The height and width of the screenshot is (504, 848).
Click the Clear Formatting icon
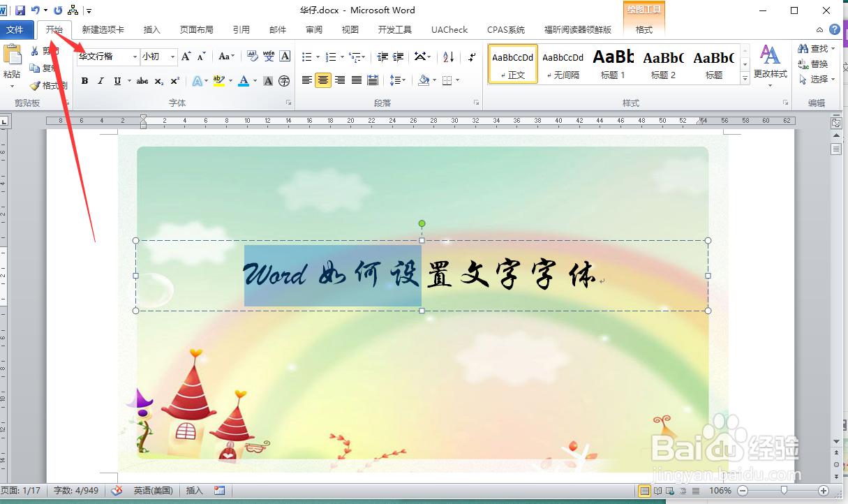251,55
